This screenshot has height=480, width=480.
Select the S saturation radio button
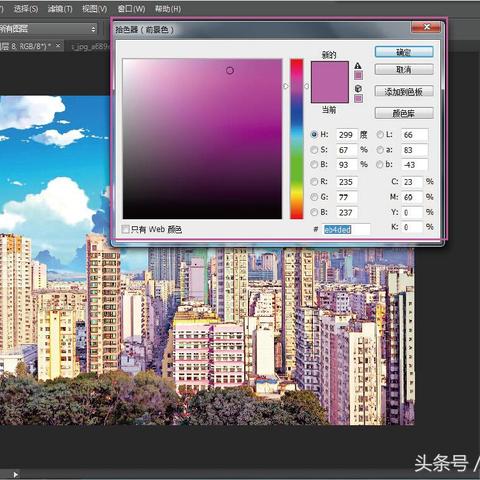(x=314, y=150)
